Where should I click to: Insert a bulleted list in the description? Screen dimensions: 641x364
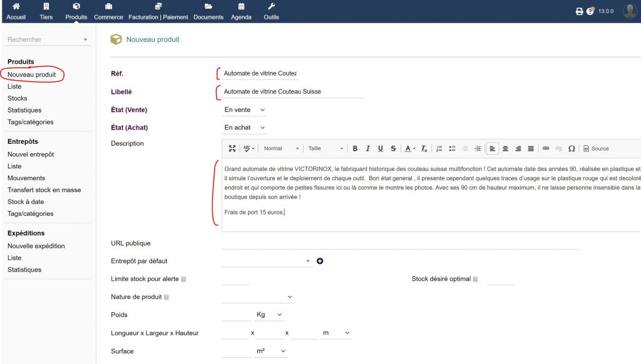[x=453, y=148]
